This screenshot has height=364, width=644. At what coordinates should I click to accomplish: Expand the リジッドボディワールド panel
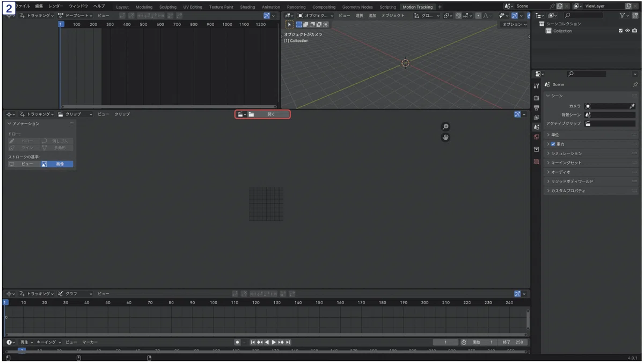[x=591, y=181]
